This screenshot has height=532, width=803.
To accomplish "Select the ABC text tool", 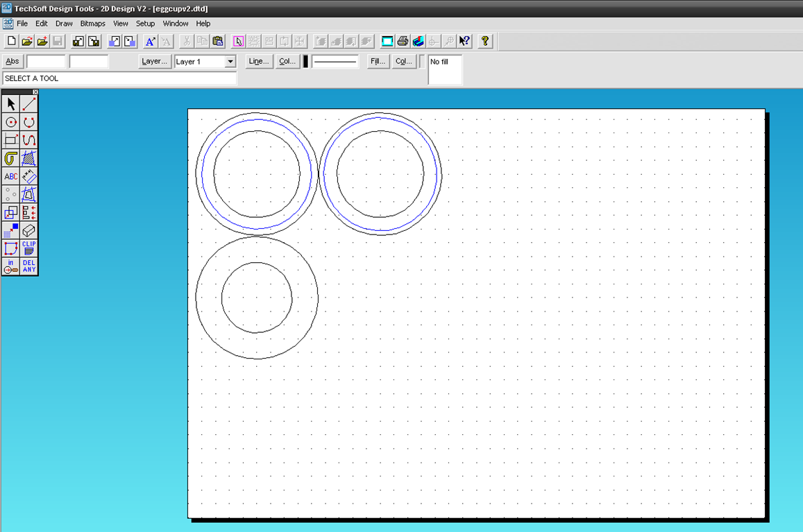I will 10,176.
